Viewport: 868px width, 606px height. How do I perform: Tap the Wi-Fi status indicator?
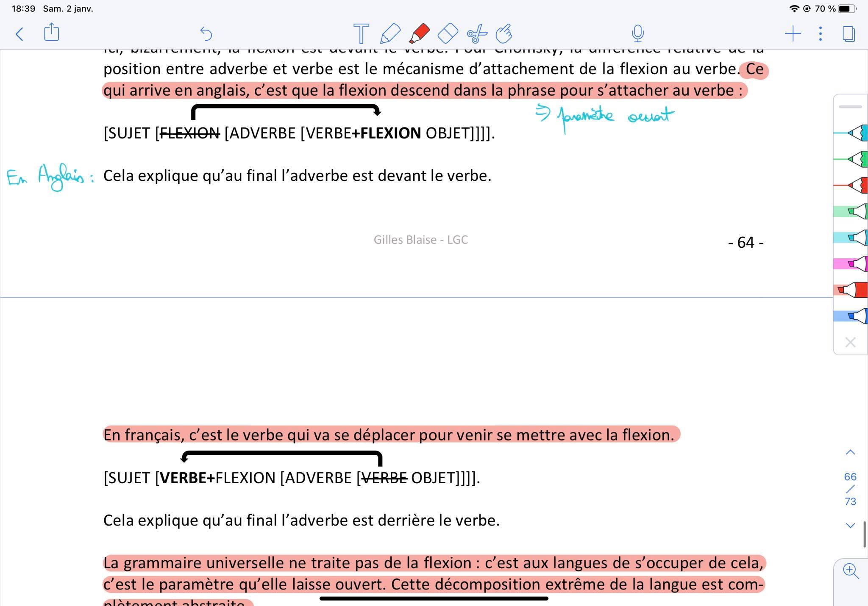pyautogui.click(x=794, y=9)
